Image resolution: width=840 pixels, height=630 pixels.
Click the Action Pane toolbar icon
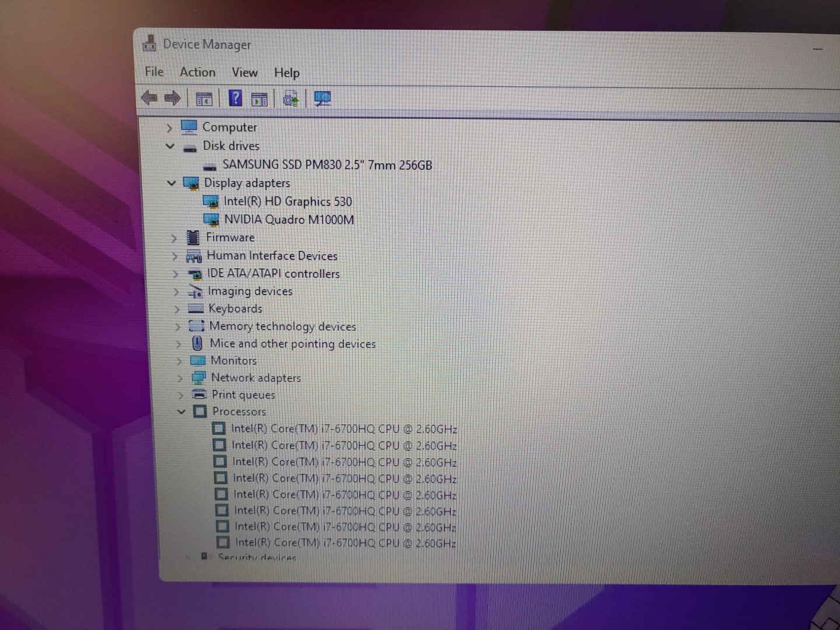coord(259,99)
